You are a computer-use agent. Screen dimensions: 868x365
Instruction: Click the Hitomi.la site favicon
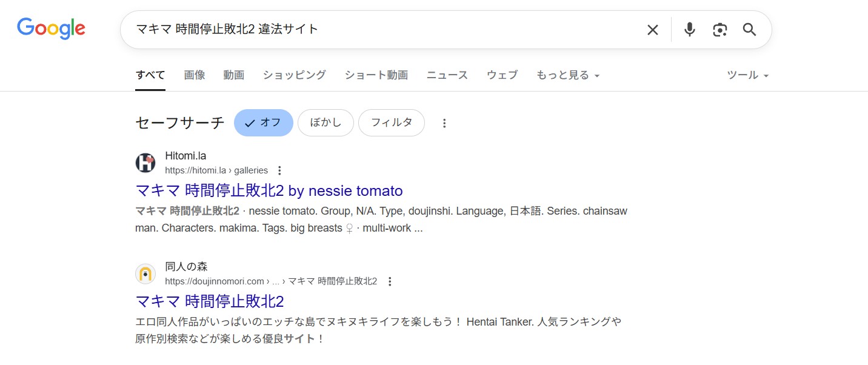(145, 162)
